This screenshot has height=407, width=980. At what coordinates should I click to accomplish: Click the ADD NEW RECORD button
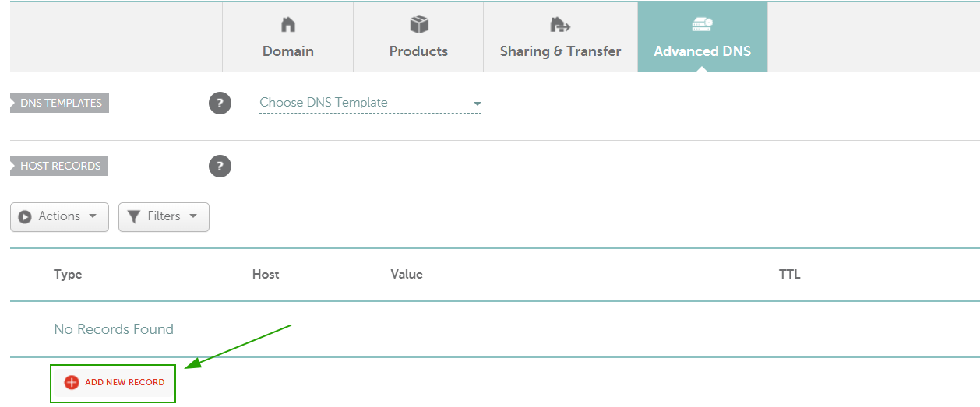coord(114,383)
